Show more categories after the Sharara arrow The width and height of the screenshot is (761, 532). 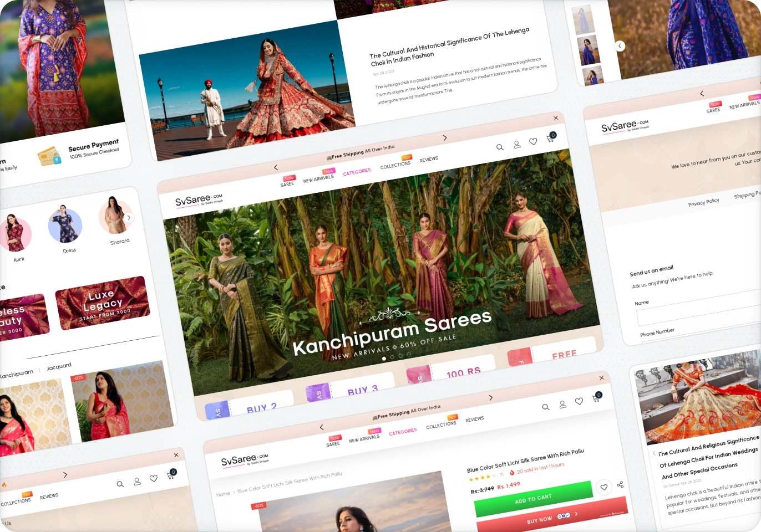click(129, 218)
